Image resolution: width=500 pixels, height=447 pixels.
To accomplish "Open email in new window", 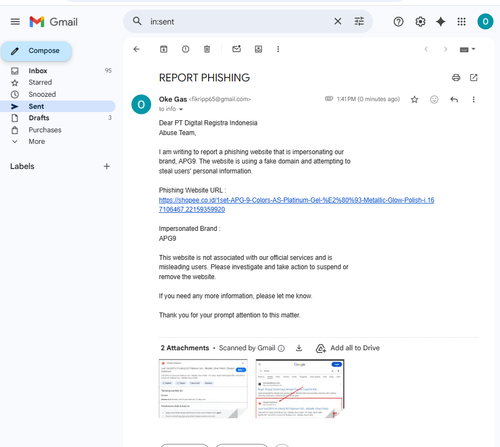I will (474, 78).
